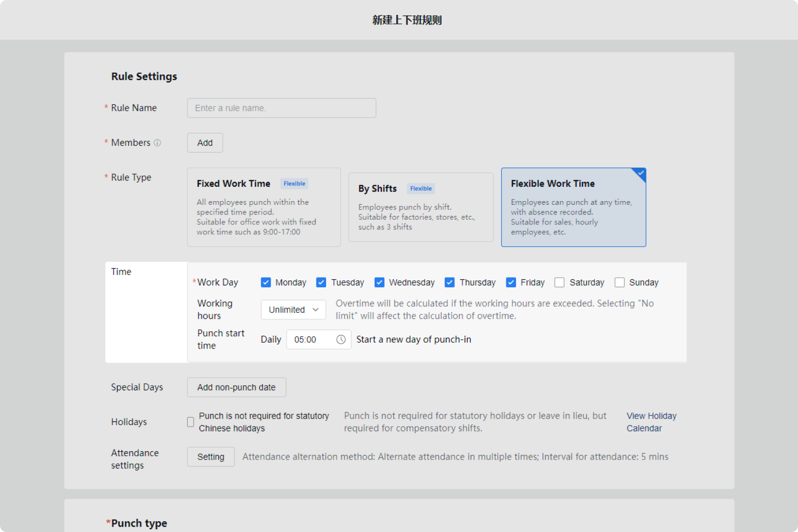The height and width of the screenshot is (532, 798).
Task: Click the Special Days label
Action: [x=137, y=387]
